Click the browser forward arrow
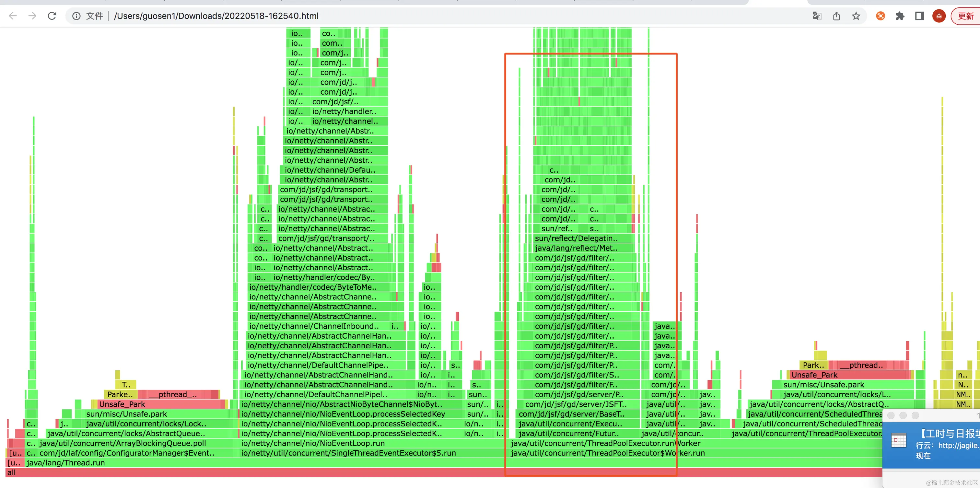Image resolution: width=980 pixels, height=488 pixels. click(x=32, y=16)
